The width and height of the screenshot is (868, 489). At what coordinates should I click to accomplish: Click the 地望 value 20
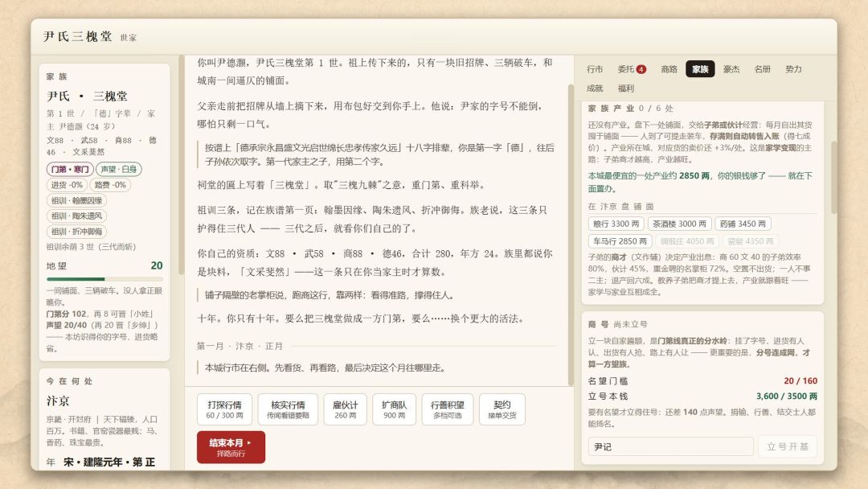(157, 266)
